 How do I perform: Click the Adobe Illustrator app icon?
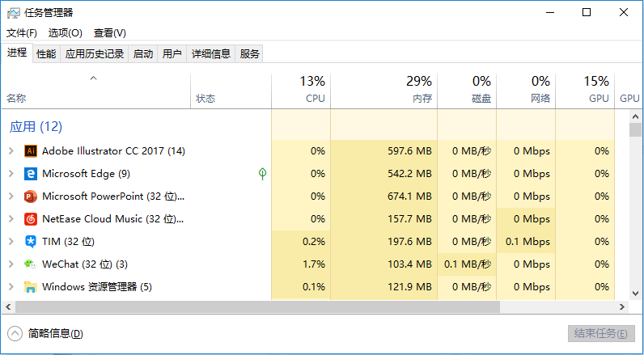point(31,151)
